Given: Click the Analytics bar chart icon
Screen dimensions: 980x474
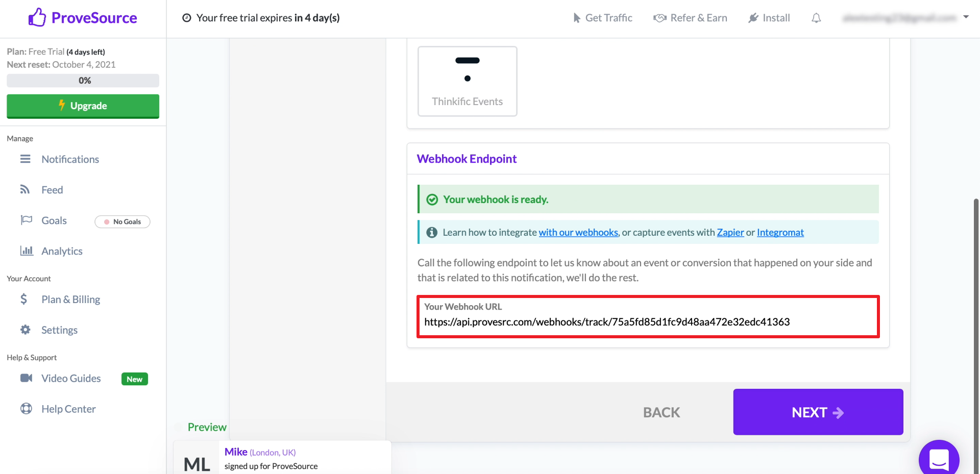Looking at the screenshot, I should tap(27, 251).
